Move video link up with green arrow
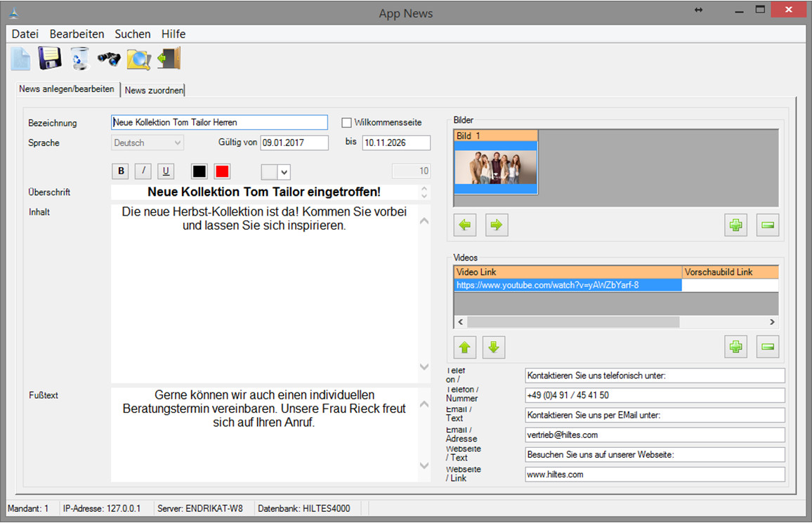 pyautogui.click(x=464, y=347)
